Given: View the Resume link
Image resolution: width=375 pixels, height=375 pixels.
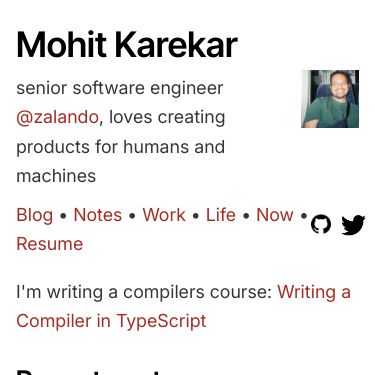Looking at the screenshot, I should (50, 244).
